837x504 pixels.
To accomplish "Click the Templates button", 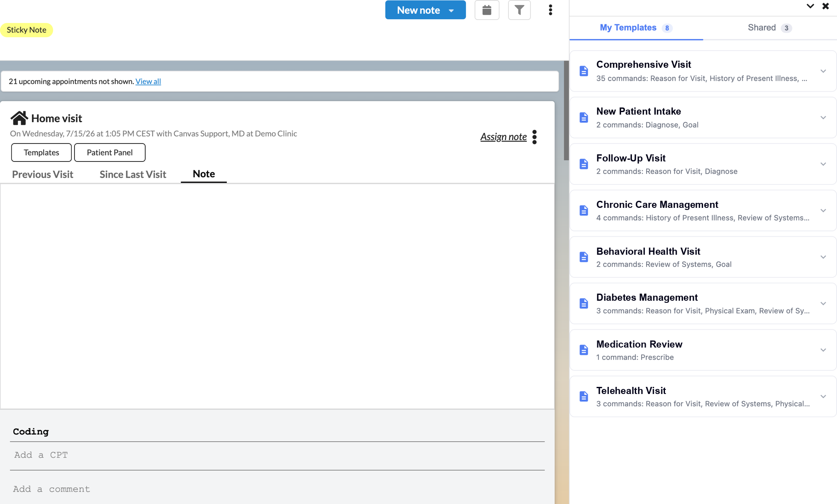I will (x=41, y=152).
